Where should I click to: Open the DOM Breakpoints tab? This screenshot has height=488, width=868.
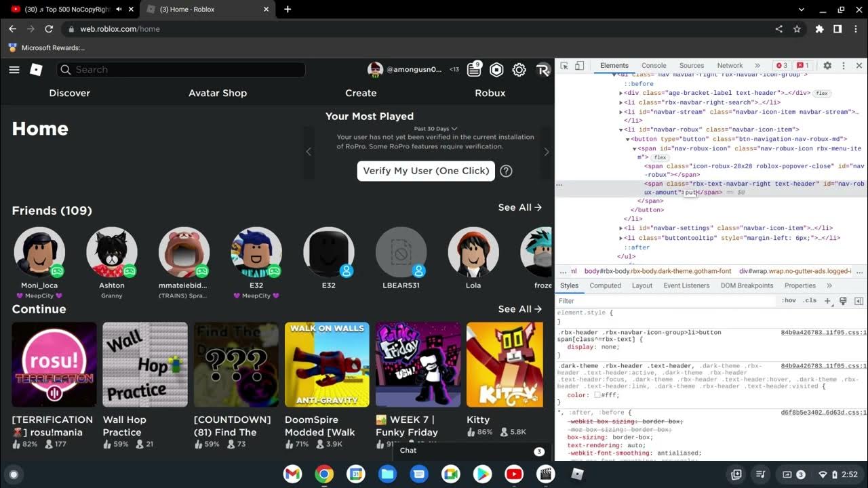(x=747, y=286)
